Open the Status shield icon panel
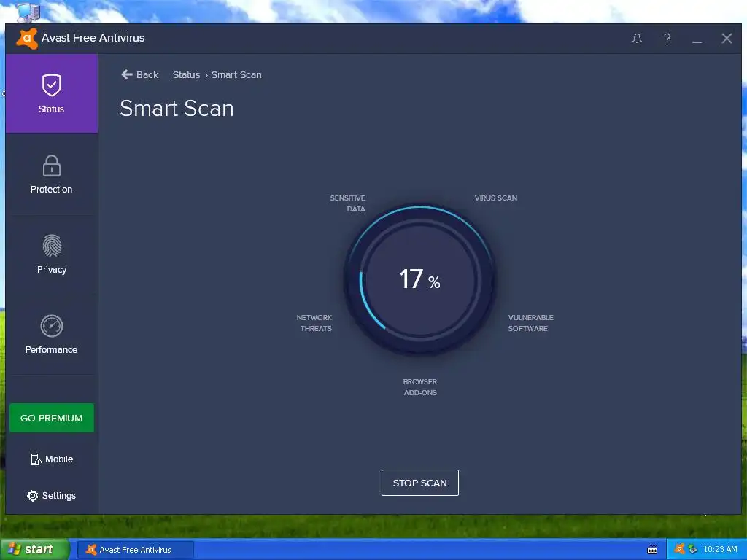 click(52, 93)
